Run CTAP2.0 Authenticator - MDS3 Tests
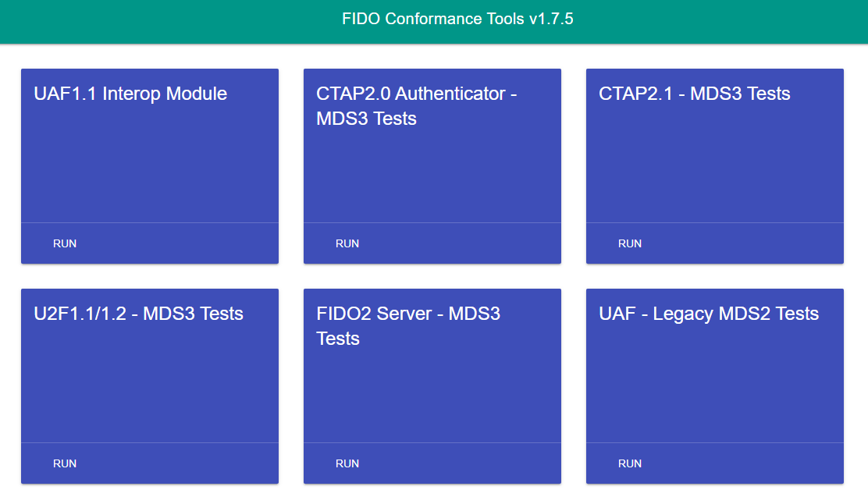The image size is (868, 504). tap(347, 243)
